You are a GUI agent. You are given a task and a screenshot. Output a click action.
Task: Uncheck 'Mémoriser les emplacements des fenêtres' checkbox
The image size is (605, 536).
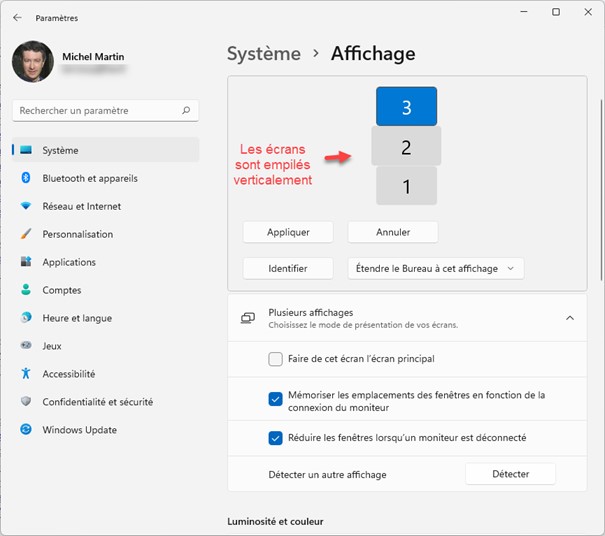pyautogui.click(x=276, y=400)
